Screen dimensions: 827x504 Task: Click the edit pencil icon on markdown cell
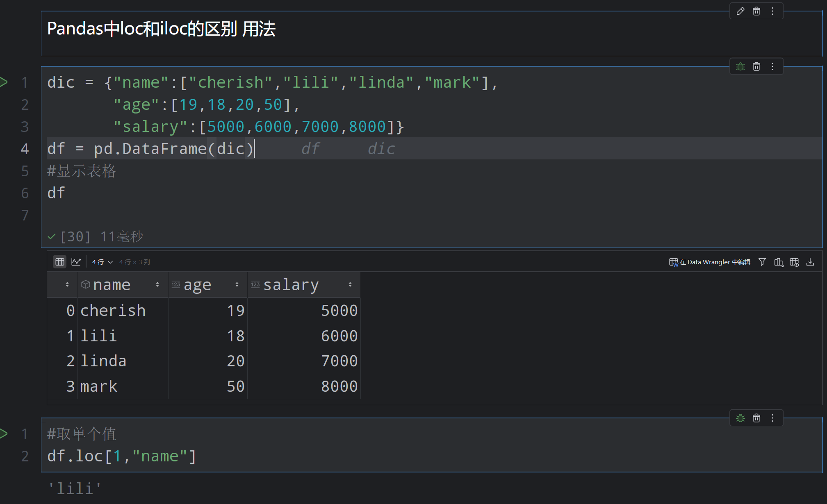(740, 11)
